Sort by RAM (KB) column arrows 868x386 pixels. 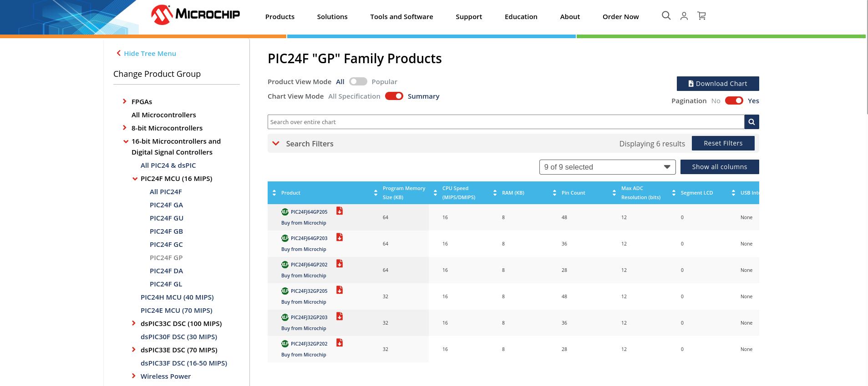click(x=495, y=193)
